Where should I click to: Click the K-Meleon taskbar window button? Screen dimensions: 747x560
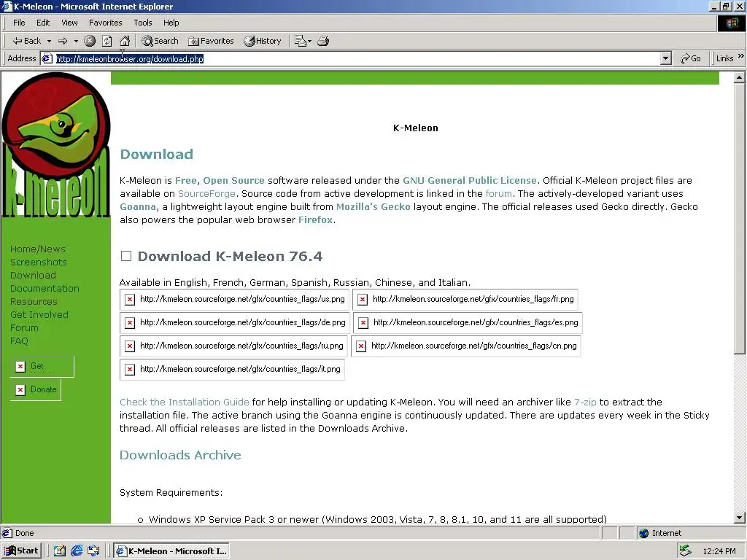[171, 551]
